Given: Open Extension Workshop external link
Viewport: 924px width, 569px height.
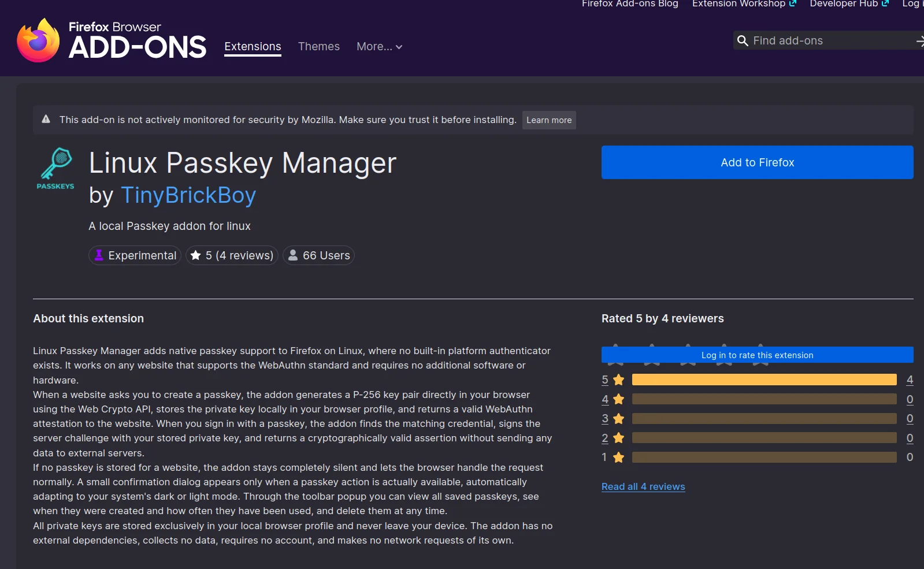Looking at the screenshot, I should pyautogui.click(x=744, y=4).
